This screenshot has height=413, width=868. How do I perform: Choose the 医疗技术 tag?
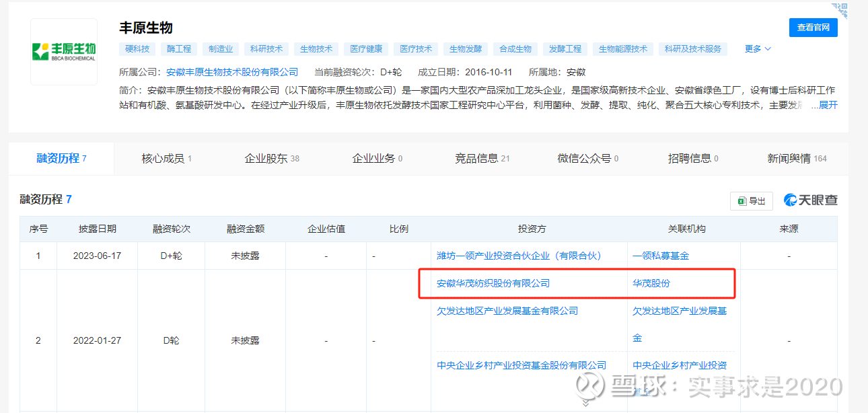pyautogui.click(x=416, y=49)
